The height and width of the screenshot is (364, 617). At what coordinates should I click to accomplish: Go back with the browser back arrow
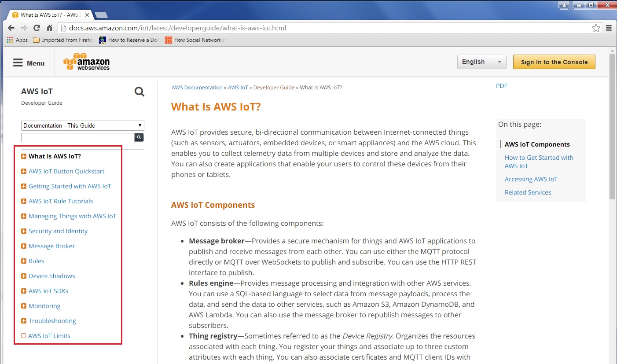tap(11, 28)
